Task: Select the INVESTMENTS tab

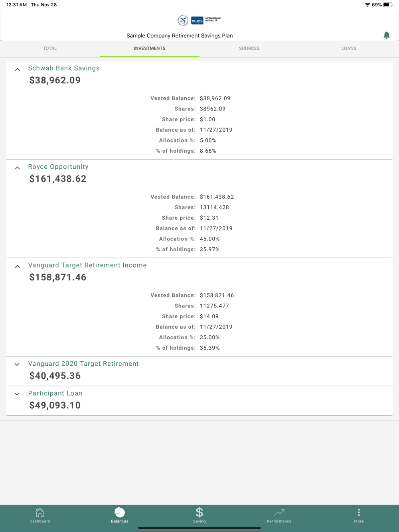Action: point(150,48)
